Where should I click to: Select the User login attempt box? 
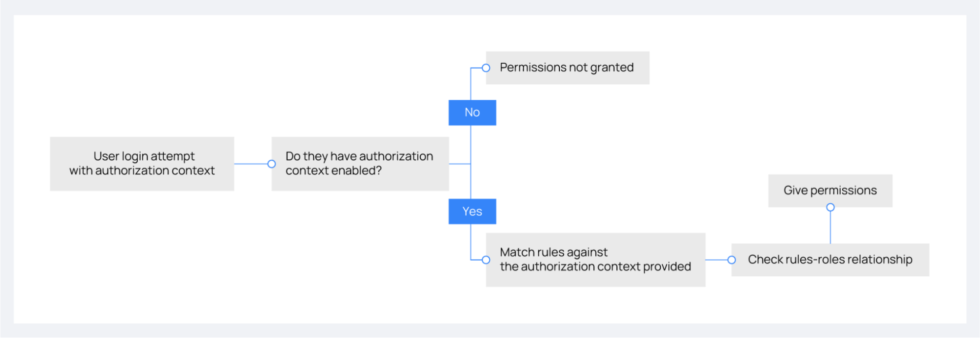click(x=142, y=164)
